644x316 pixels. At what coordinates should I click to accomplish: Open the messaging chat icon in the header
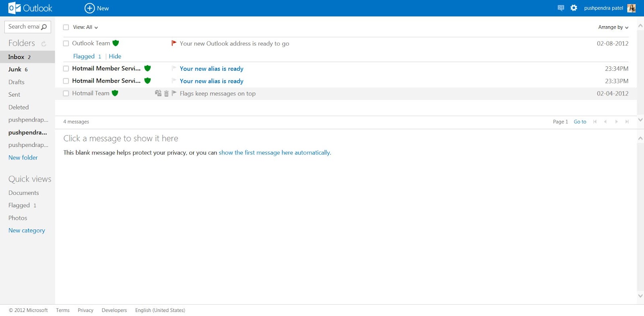click(x=561, y=8)
